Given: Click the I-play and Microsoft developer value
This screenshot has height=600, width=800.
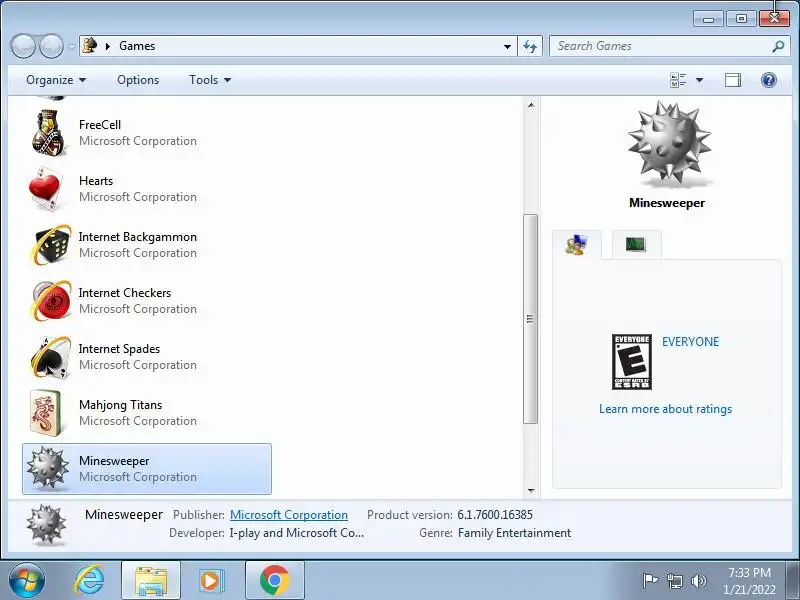Looking at the screenshot, I should point(296,533).
